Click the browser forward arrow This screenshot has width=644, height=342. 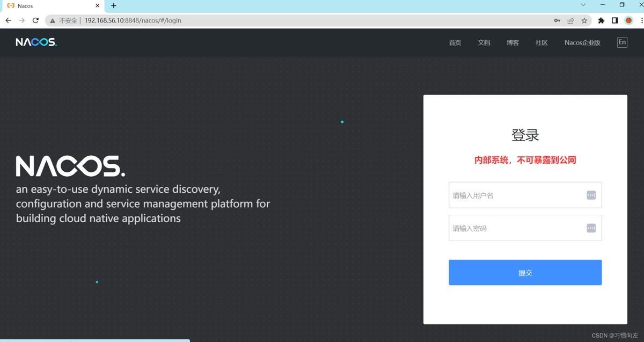click(x=22, y=20)
